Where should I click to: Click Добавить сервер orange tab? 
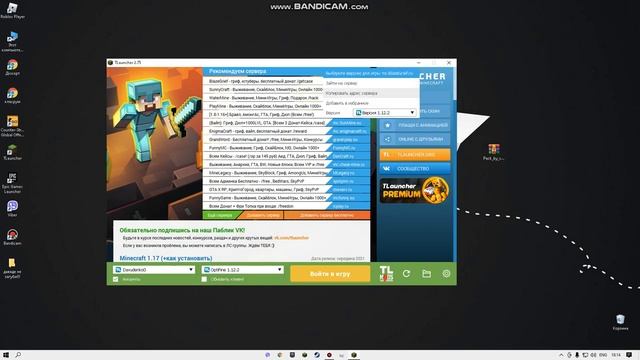(x=263, y=215)
